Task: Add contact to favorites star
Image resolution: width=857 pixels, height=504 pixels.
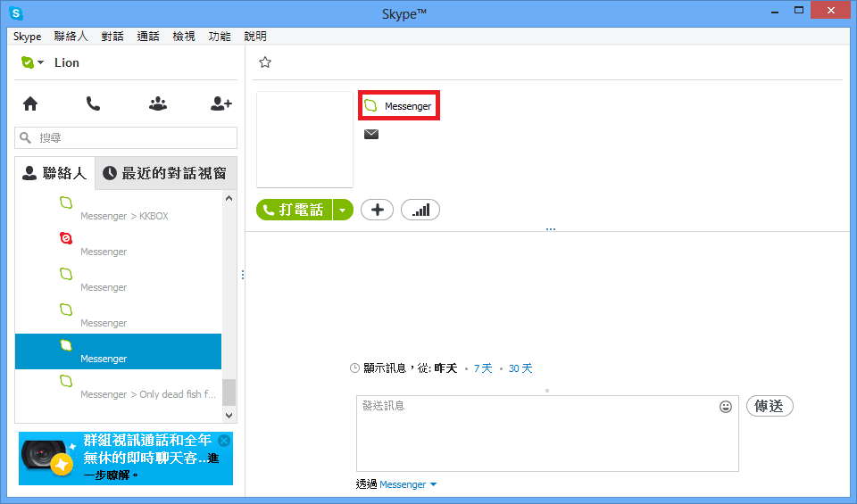Action: 265,62
